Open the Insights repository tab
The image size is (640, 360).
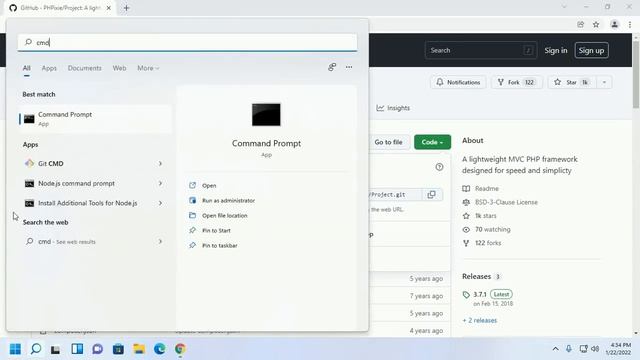393,108
